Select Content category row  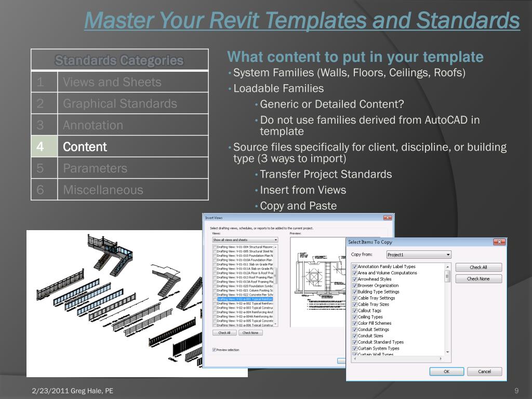click(119, 147)
